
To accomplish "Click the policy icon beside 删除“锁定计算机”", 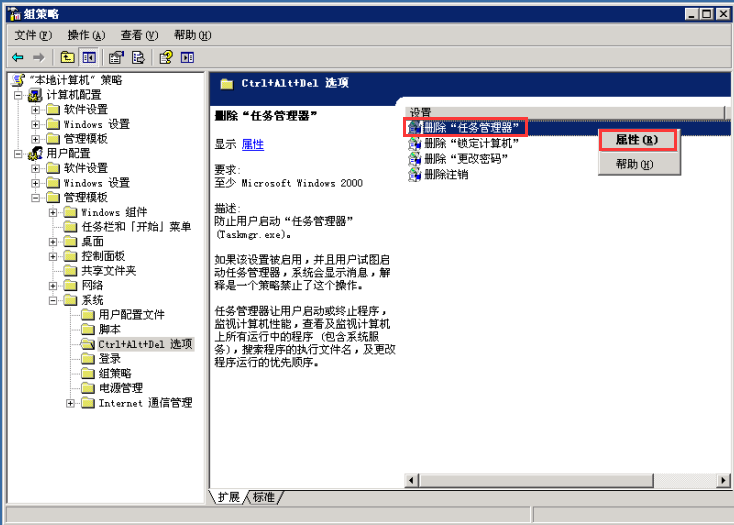I will [x=415, y=144].
